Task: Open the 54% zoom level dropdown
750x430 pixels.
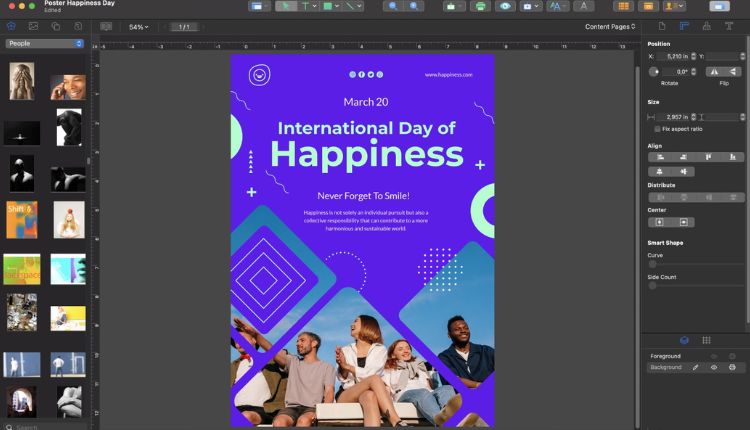Action: click(138, 27)
